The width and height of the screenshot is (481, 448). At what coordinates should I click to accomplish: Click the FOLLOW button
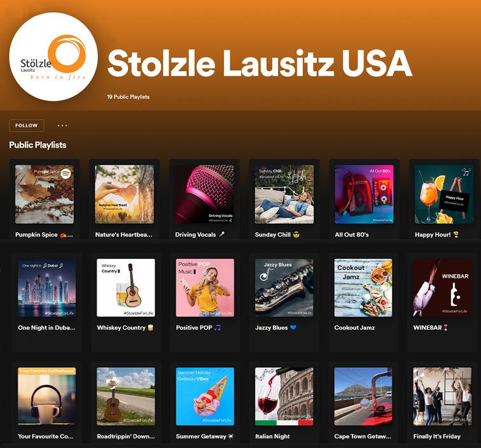[x=26, y=125]
